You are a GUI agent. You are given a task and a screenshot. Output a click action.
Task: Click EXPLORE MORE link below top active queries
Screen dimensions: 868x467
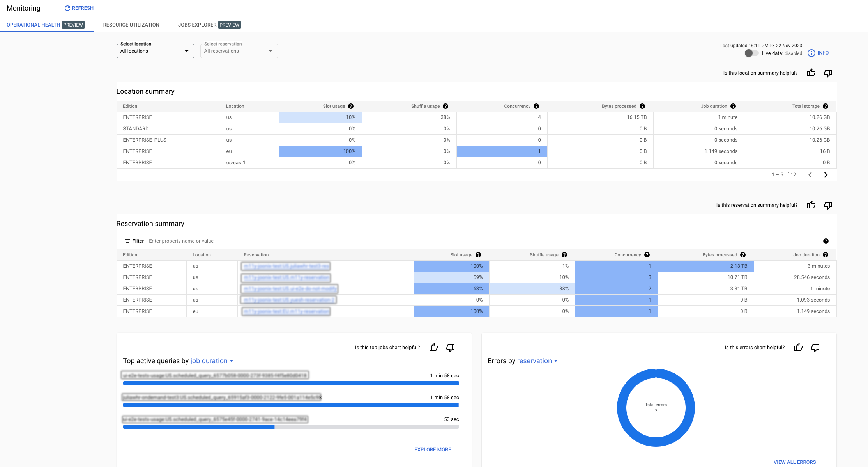pyautogui.click(x=433, y=449)
